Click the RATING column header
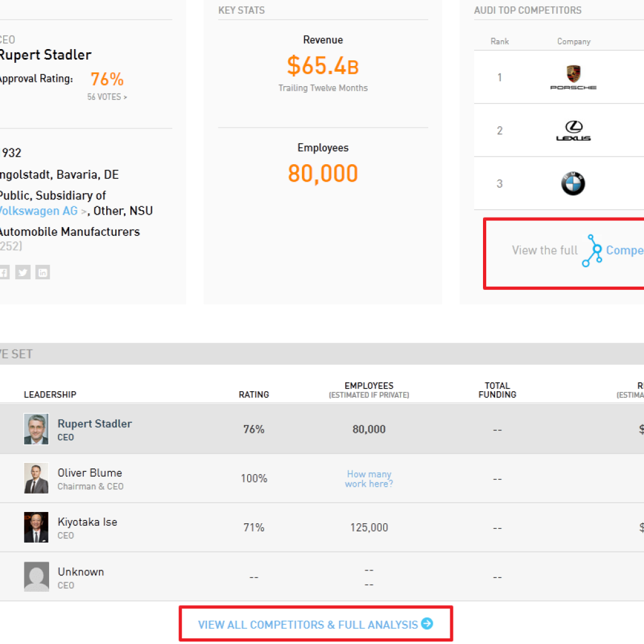644x644 pixels. [x=254, y=395]
